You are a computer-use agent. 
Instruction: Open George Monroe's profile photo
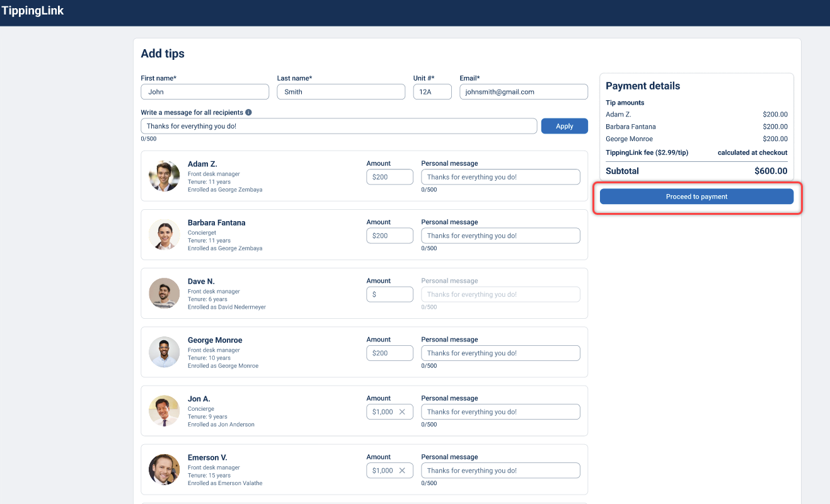(164, 352)
